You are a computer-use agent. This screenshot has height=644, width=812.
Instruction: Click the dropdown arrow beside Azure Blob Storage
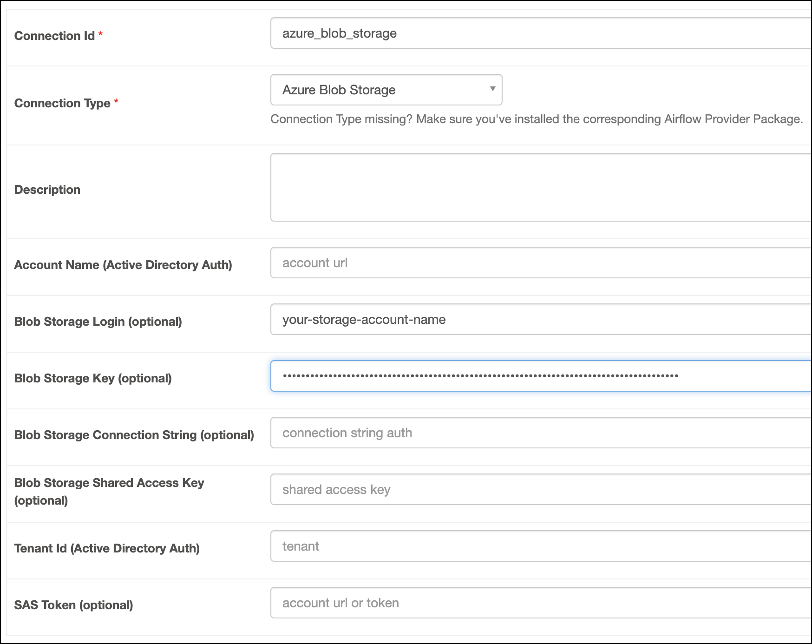492,90
